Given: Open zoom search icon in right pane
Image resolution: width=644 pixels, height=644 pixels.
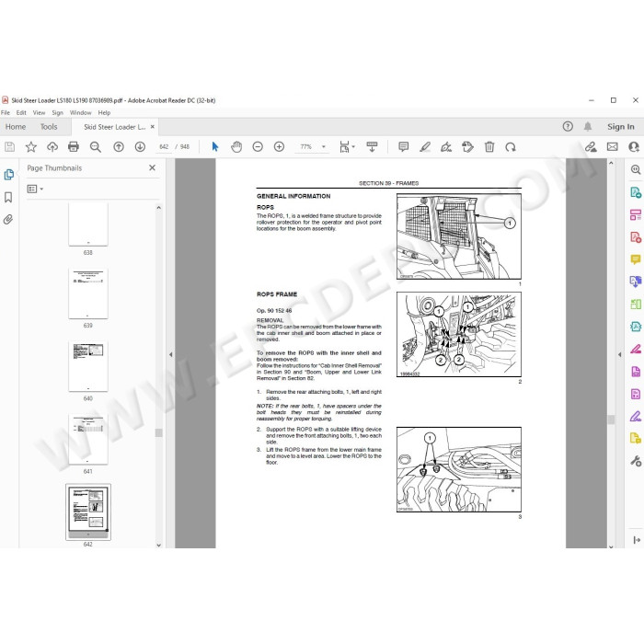Looking at the screenshot, I should (636, 169).
